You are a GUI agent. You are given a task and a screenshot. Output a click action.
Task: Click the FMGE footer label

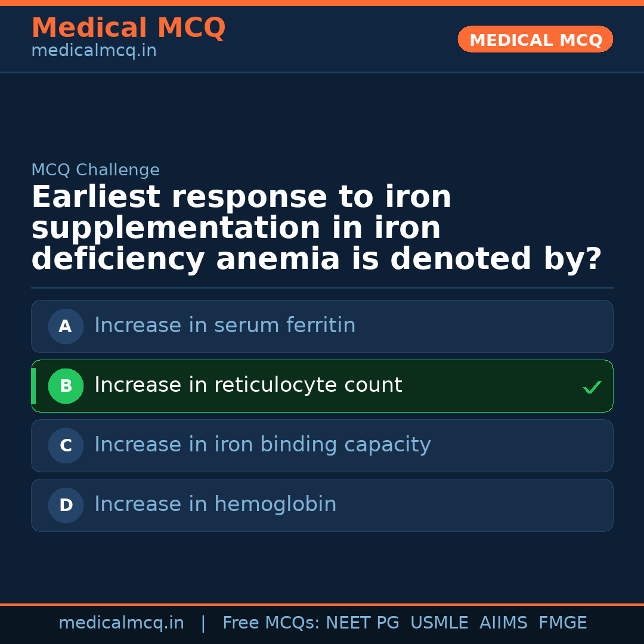[x=562, y=623]
